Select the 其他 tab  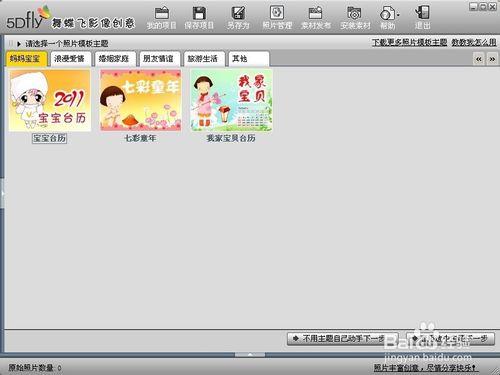tap(249, 59)
